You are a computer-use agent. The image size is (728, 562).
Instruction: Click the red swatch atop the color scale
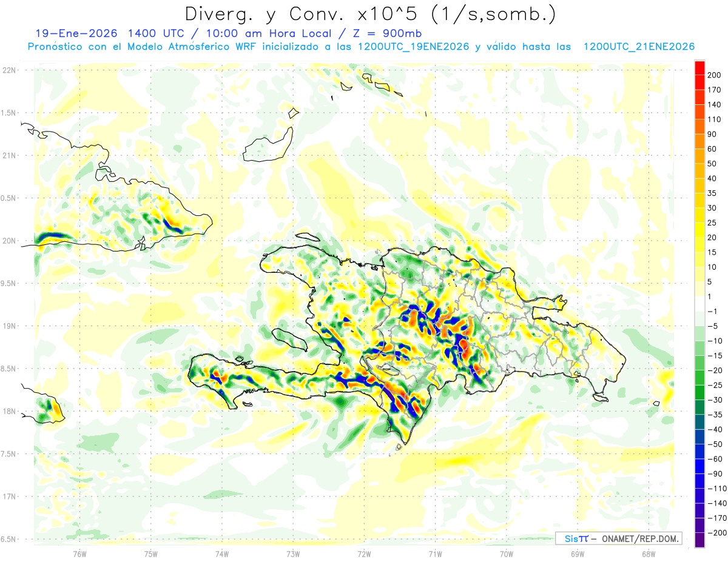pyautogui.click(x=699, y=68)
